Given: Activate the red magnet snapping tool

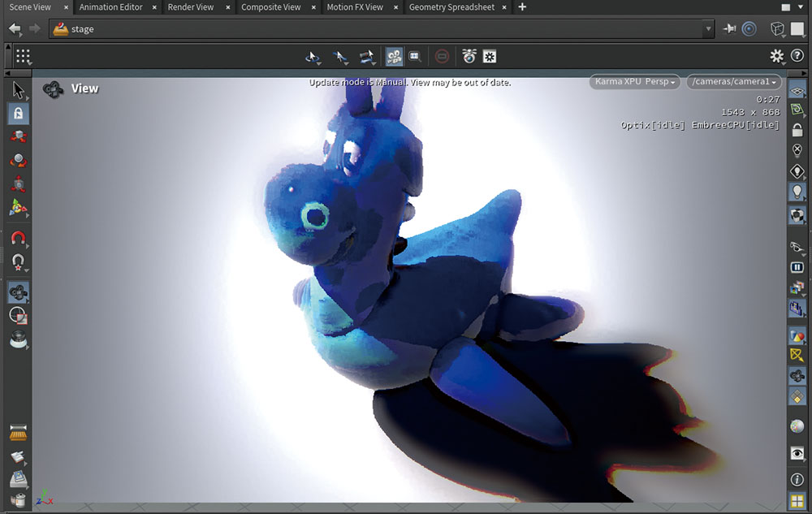Looking at the screenshot, I should 18,239.
